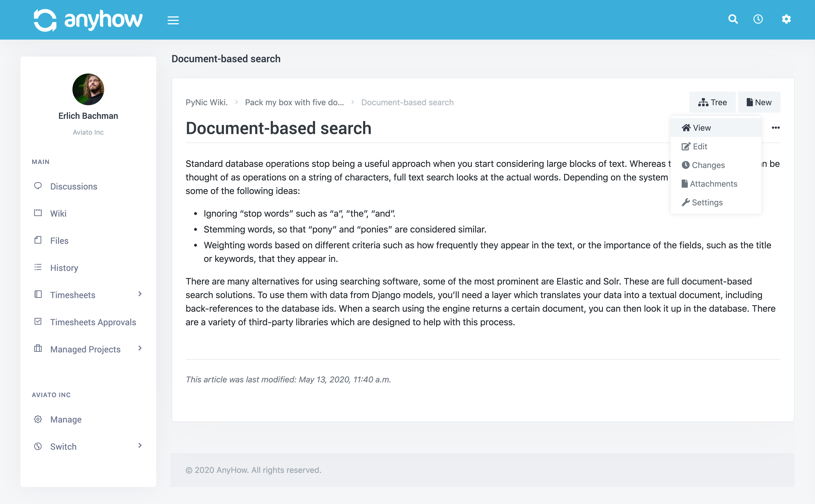Open the ellipsis overflow menu
Screen dimensions: 815x504
776,127
